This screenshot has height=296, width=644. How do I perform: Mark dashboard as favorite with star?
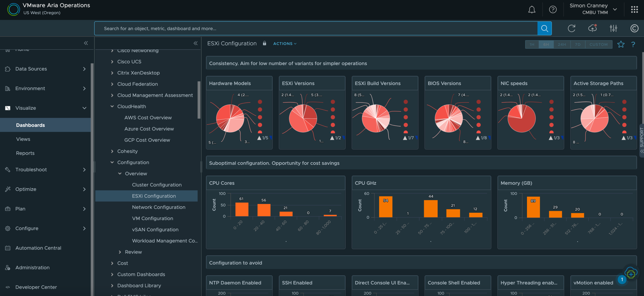621,44
